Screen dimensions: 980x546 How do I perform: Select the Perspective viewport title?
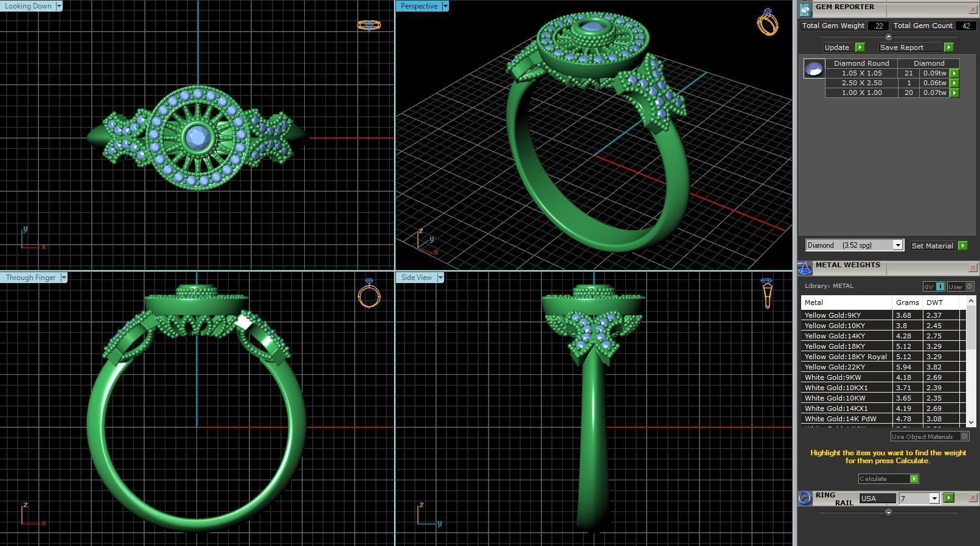(419, 6)
